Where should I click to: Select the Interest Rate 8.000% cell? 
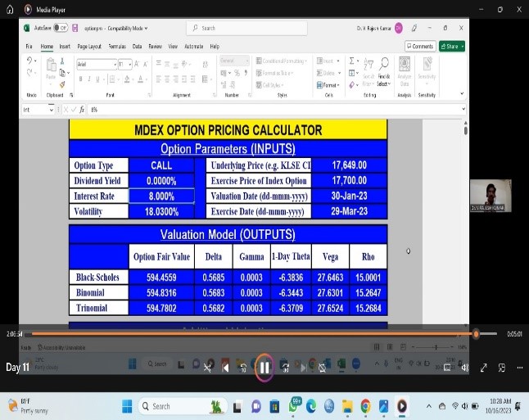pyautogui.click(x=161, y=196)
